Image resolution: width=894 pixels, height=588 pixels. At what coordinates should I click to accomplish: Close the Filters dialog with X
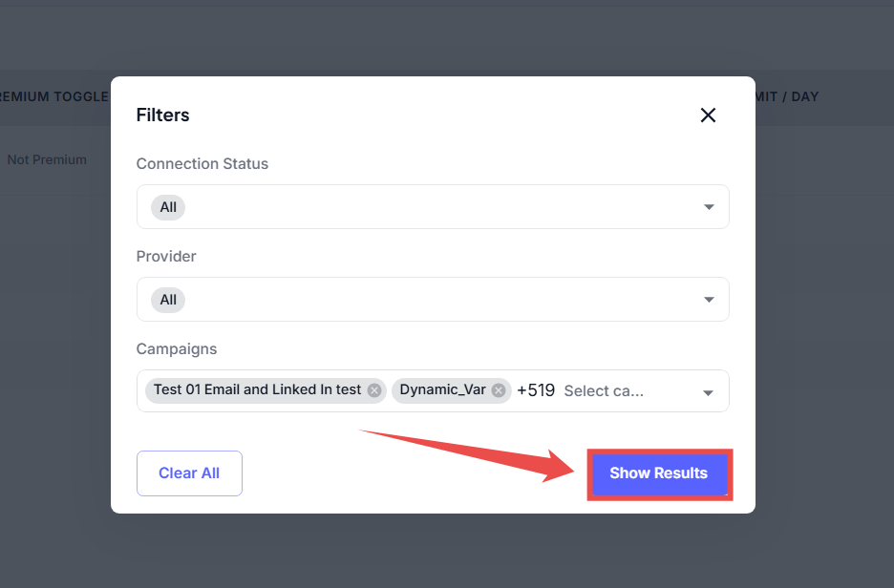point(708,115)
